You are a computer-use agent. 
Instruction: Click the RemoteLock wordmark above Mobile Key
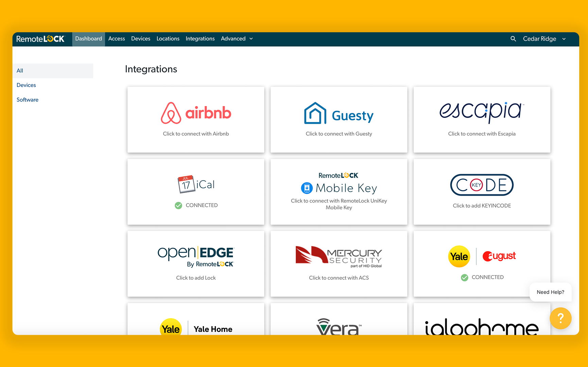[x=338, y=175]
